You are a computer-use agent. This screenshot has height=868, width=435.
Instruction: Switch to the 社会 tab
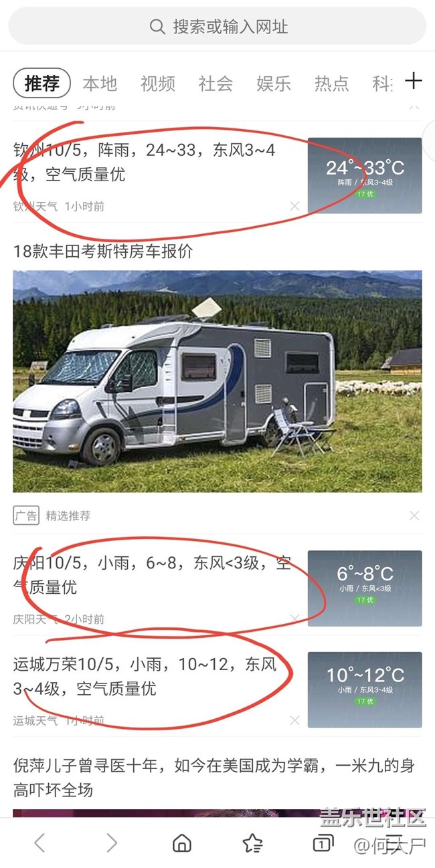pos(215,83)
